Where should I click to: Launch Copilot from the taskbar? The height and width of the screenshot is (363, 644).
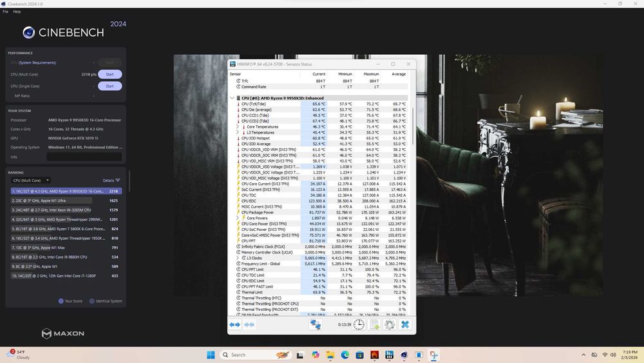(x=315, y=355)
